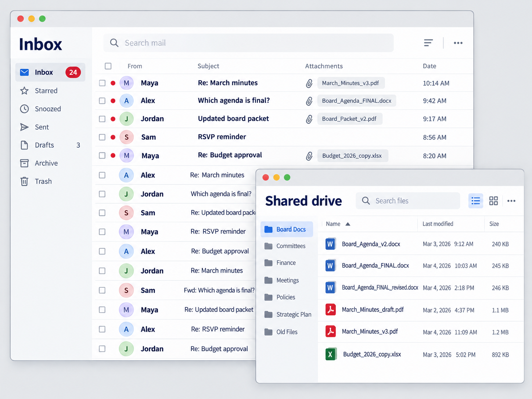Sort files by Name column arrow
The width and height of the screenshot is (532, 399).
coord(348,224)
